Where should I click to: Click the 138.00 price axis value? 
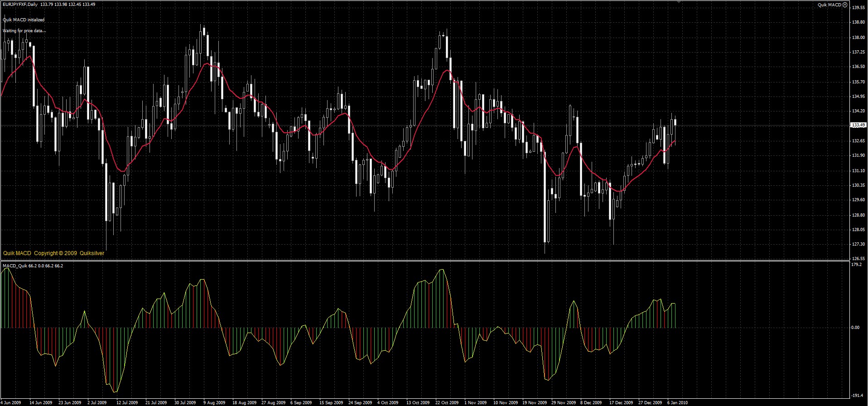858,37
